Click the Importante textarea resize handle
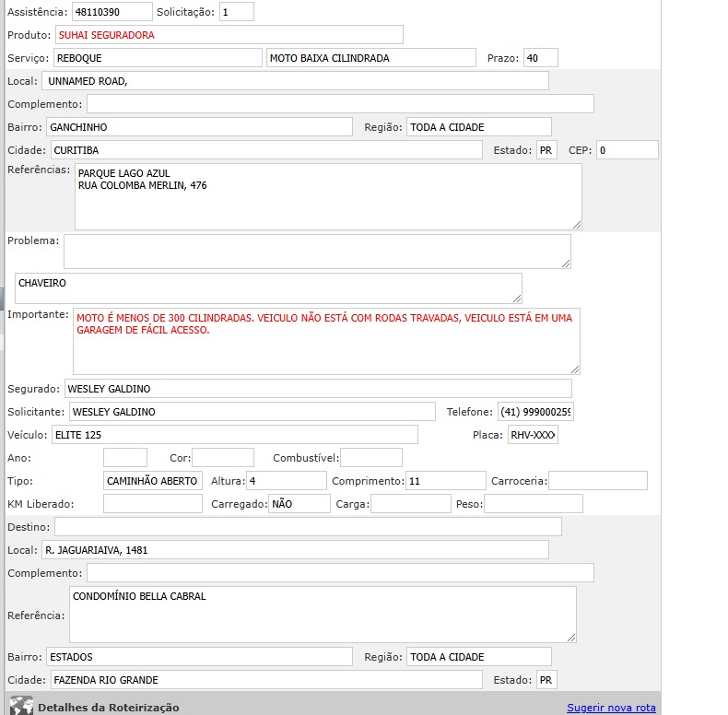The width and height of the screenshot is (728, 715). coord(574,369)
